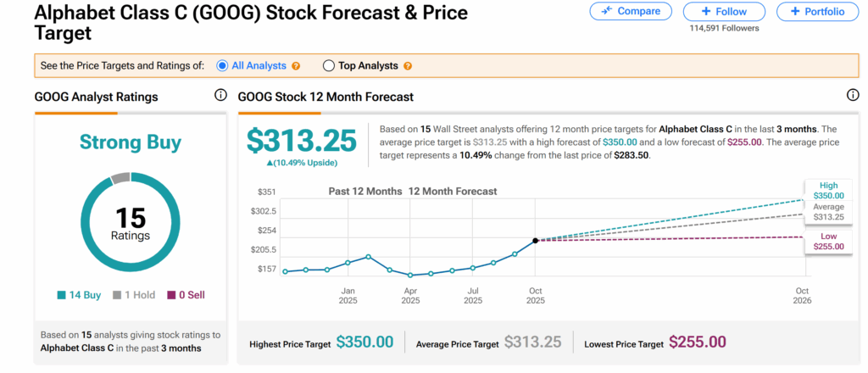Click the plus icon in Follow button
The width and height of the screenshot is (868, 373).
coord(706,12)
